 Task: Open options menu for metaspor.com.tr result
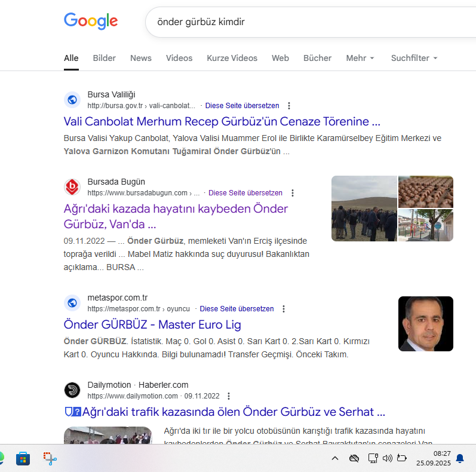[284, 309]
